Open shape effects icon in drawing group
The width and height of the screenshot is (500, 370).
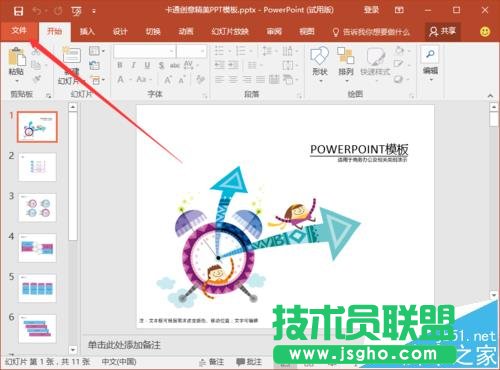pos(399,79)
